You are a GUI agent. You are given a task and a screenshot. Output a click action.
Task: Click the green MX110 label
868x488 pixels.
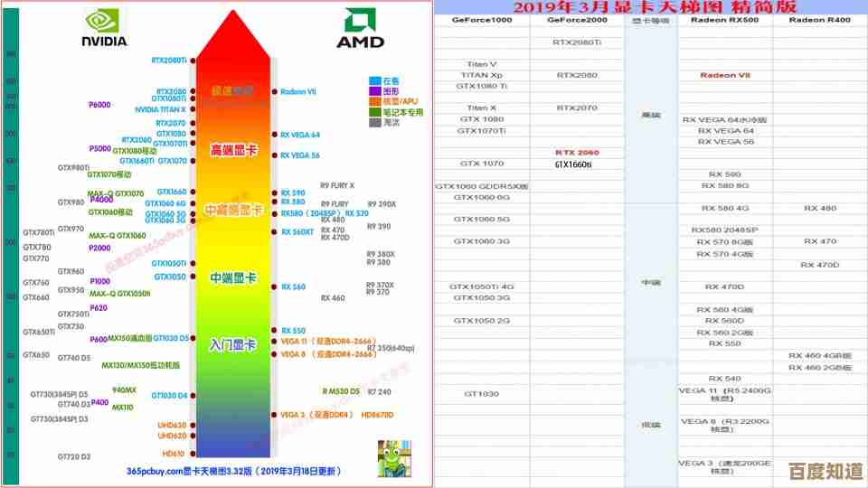tap(123, 408)
